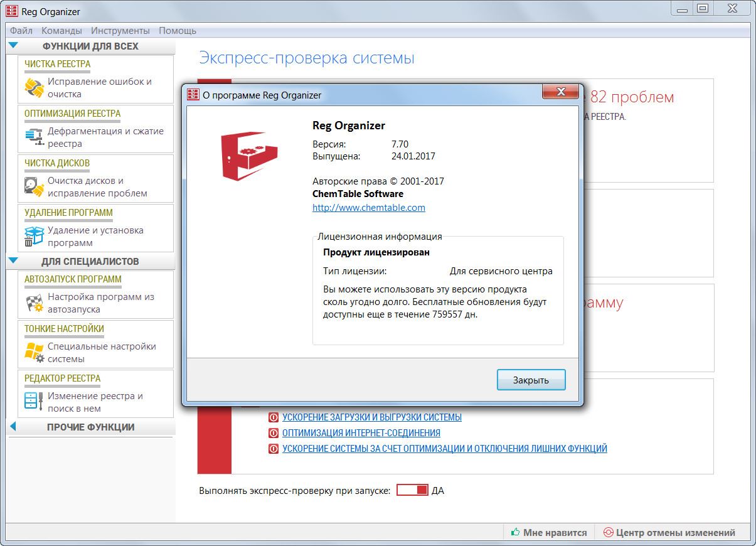Viewport: 756px width, 546px height.
Task: Click Настройка программ из автозапуска text
Action: click(101, 303)
